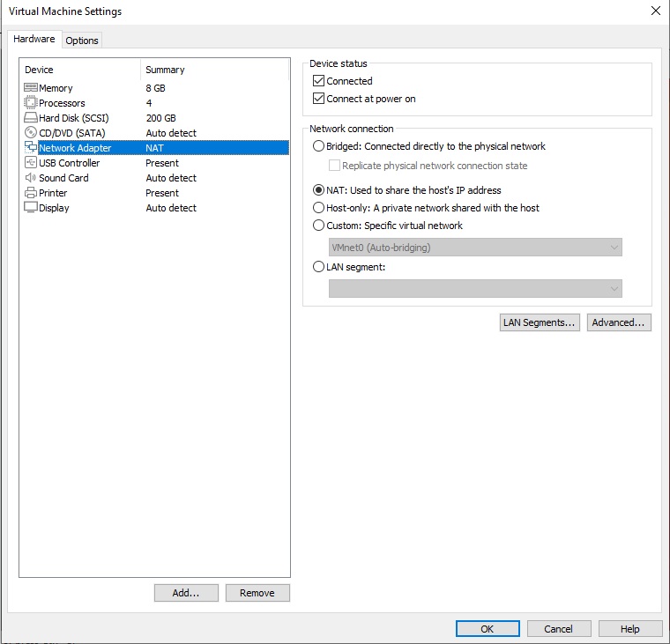Expand the LAN segment dropdown list
Screen dimensions: 670x644
click(475, 289)
